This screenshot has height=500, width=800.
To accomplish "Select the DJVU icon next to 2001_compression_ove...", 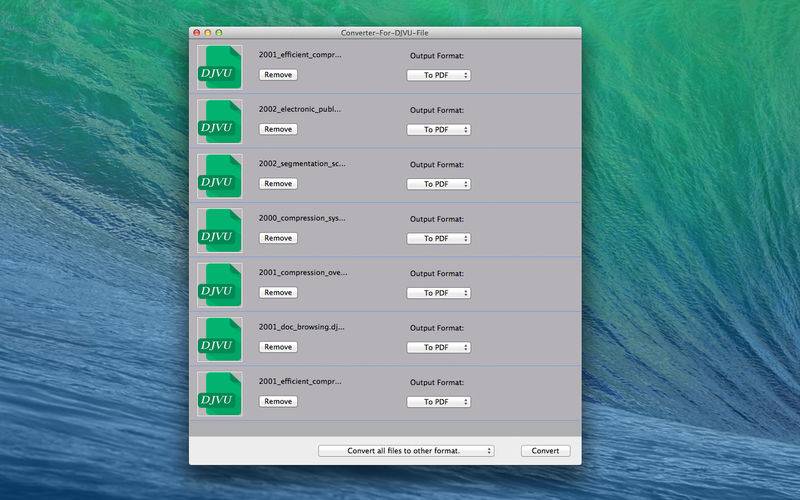I will point(220,285).
